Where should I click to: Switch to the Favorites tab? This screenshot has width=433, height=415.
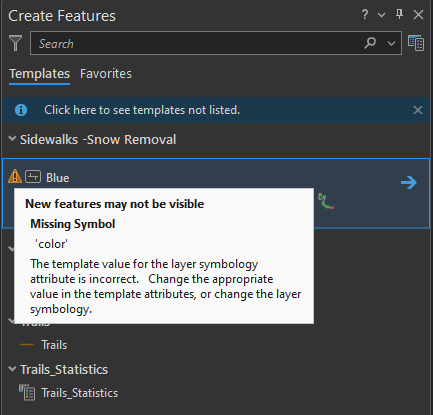tap(106, 74)
